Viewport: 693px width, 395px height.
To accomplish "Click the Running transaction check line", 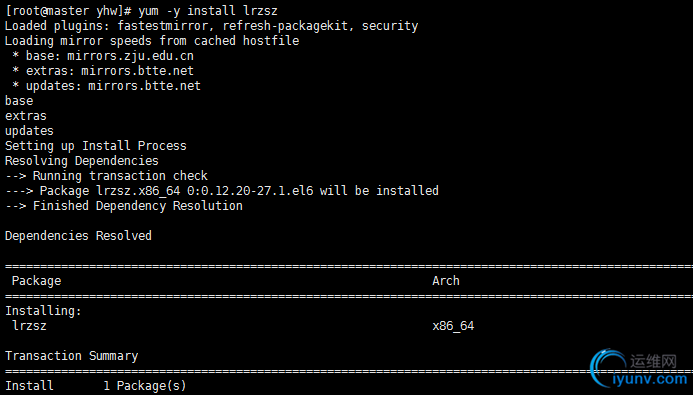I will pos(106,176).
